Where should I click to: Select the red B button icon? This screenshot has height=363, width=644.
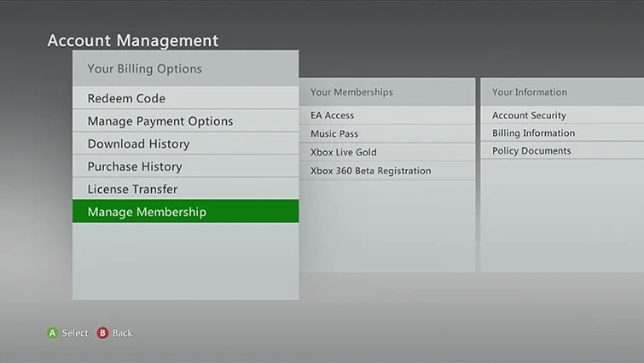102,333
